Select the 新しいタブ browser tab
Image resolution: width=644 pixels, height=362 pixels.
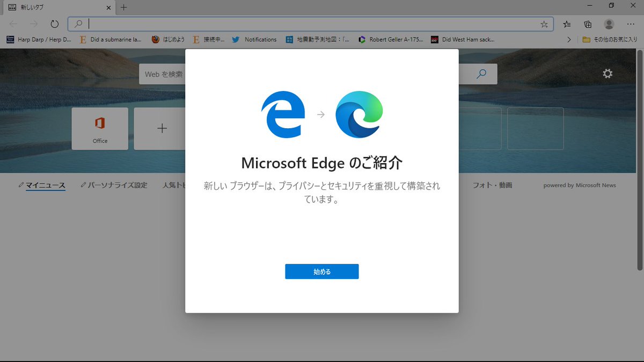(x=59, y=8)
